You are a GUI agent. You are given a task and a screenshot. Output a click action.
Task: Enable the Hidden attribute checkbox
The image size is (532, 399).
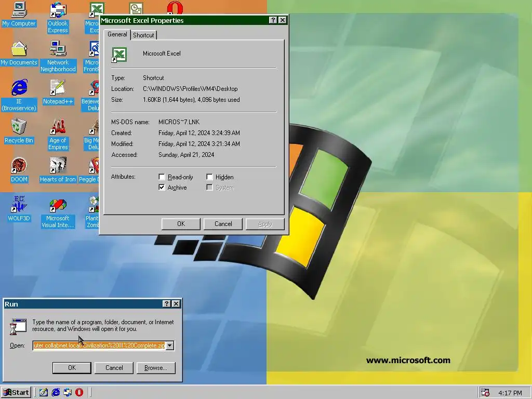pos(210,177)
